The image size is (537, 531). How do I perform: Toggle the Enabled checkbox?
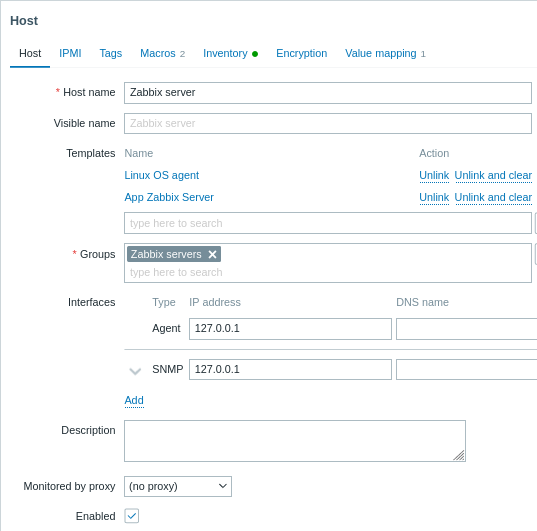click(132, 516)
